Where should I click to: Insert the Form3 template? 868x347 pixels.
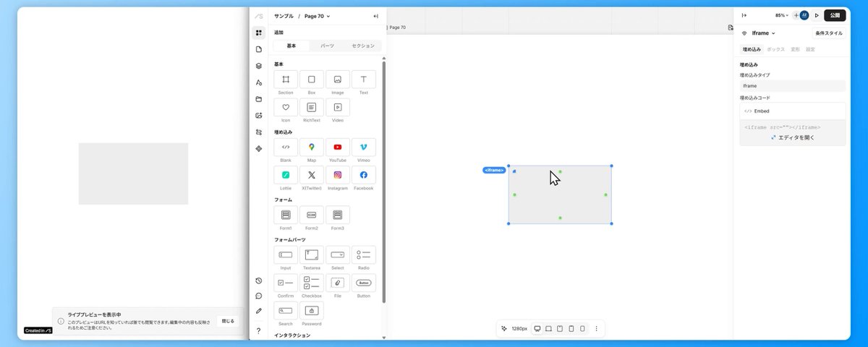tap(338, 215)
